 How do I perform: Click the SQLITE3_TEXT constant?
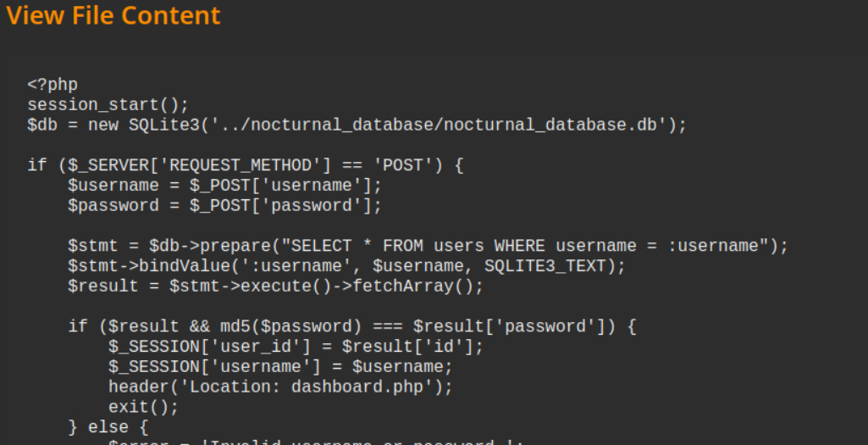(x=545, y=266)
